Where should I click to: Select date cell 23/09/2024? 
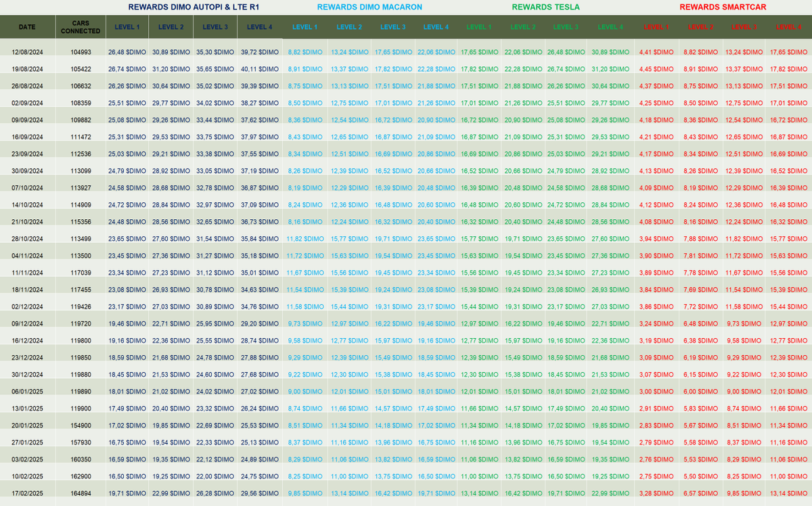tap(27, 154)
